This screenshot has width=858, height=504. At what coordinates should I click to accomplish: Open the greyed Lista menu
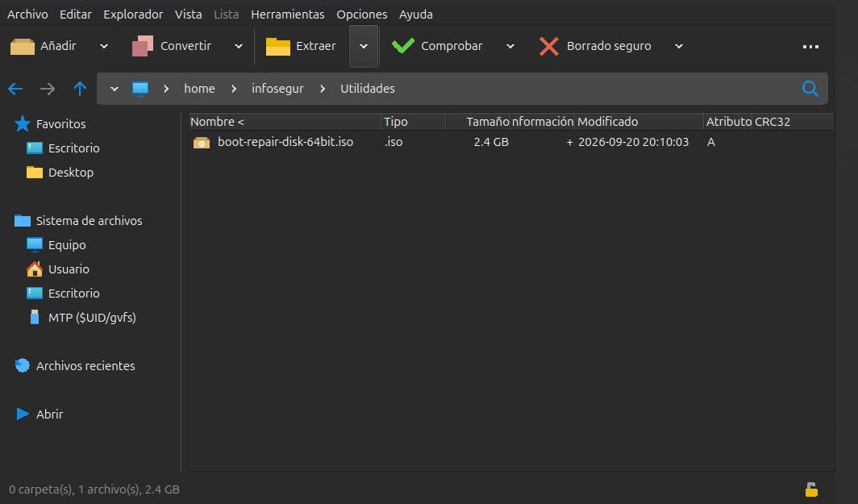point(226,15)
